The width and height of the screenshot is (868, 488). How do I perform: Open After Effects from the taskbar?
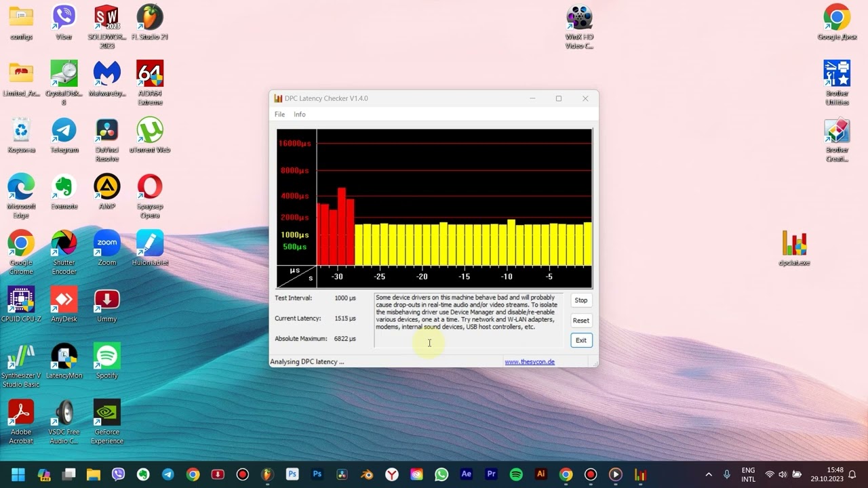pos(466,474)
